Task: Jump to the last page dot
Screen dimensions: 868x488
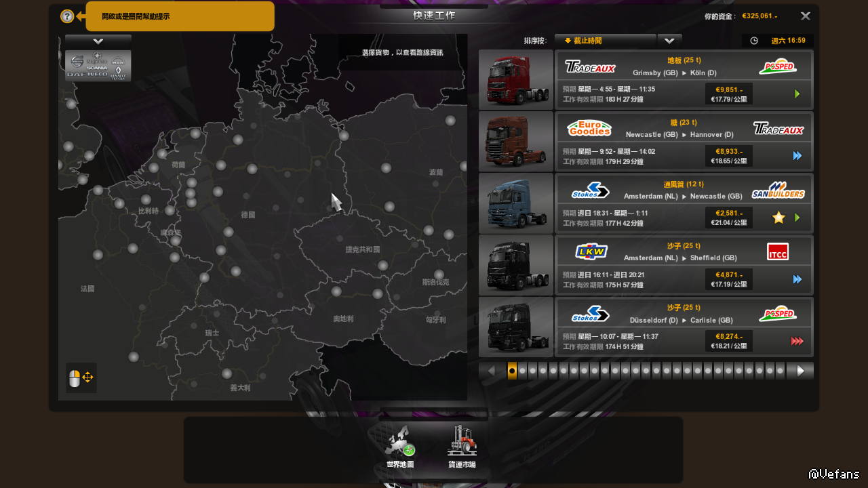Action: pos(780,371)
